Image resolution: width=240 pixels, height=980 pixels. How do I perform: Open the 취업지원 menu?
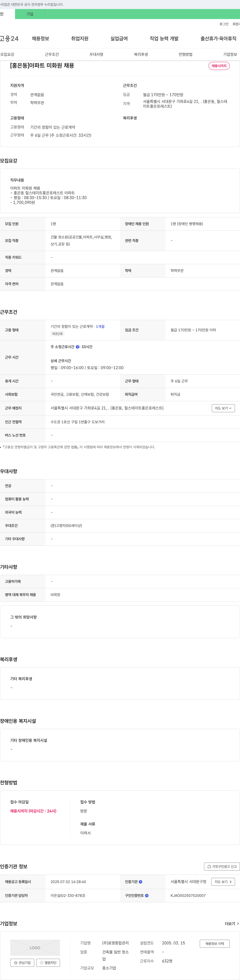[80, 38]
